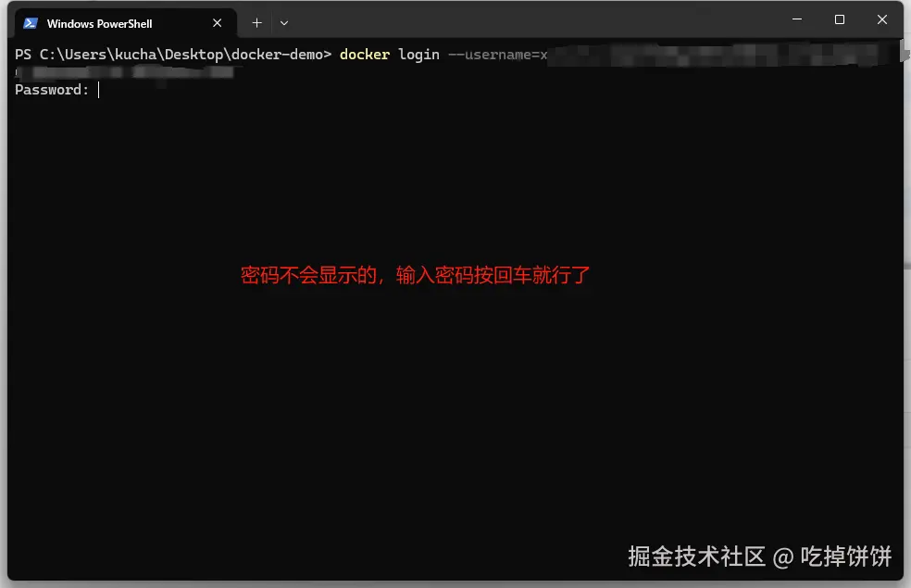The height and width of the screenshot is (588, 911).
Task: Click the prompt path C:\Users\kucha\Desktop\docker-demo
Action: click(x=181, y=55)
